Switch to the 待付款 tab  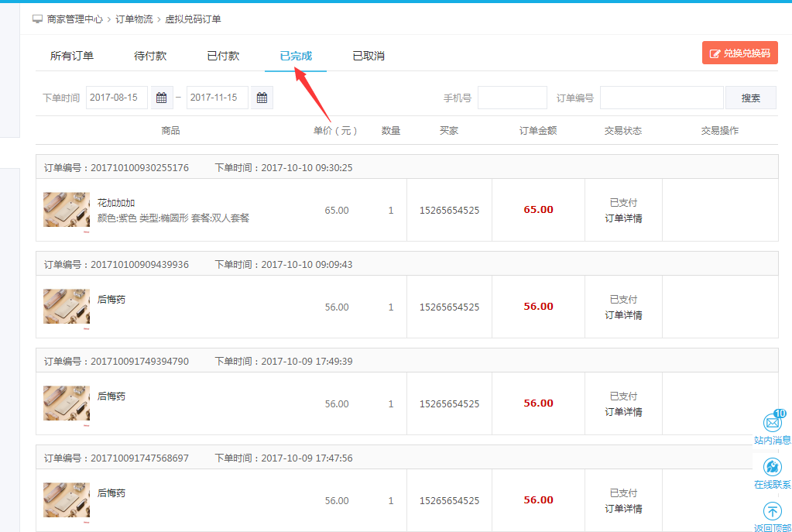pyautogui.click(x=150, y=56)
